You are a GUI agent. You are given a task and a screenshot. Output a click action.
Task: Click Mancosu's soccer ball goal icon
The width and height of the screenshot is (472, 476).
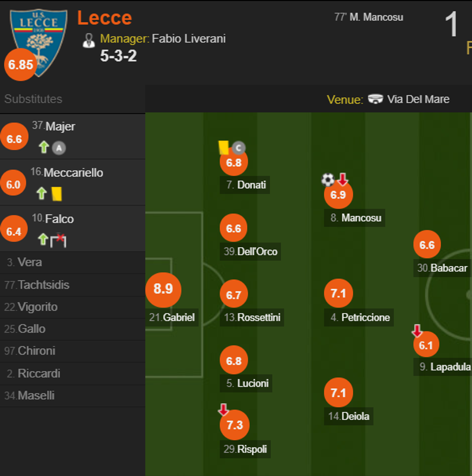328,180
